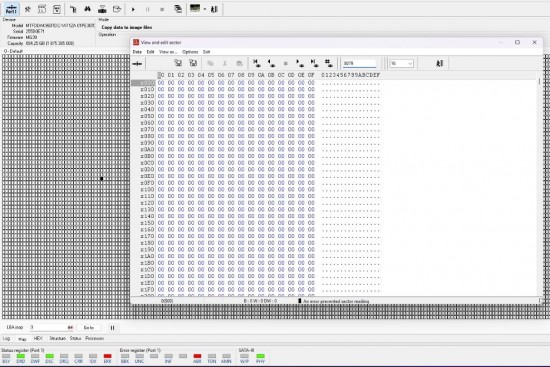550x367 pixels.
Task: Click the red ERR status indicator
Action: point(107,356)
